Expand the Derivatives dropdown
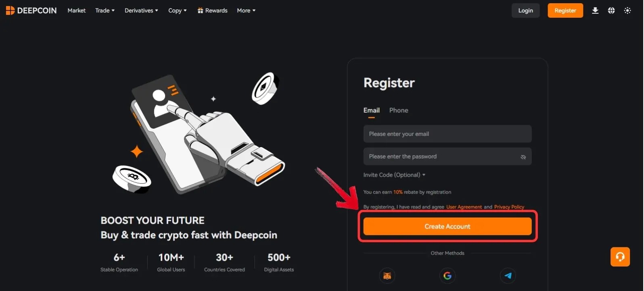Screen dimensions: 644x291 click(x=141, y=10)
